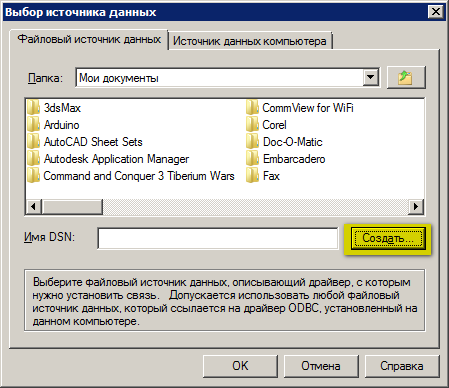Select Command and Conquer 3 Tiberium Wars

click(x=139, y=176)
